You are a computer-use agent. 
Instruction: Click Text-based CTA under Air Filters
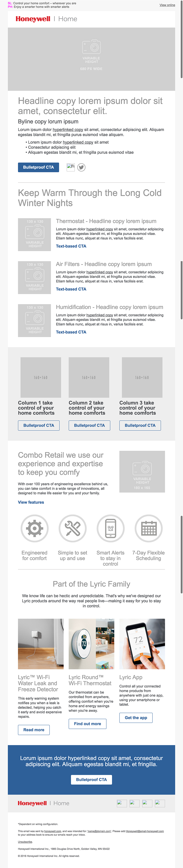pyautogui.click(x=71, y=289)
